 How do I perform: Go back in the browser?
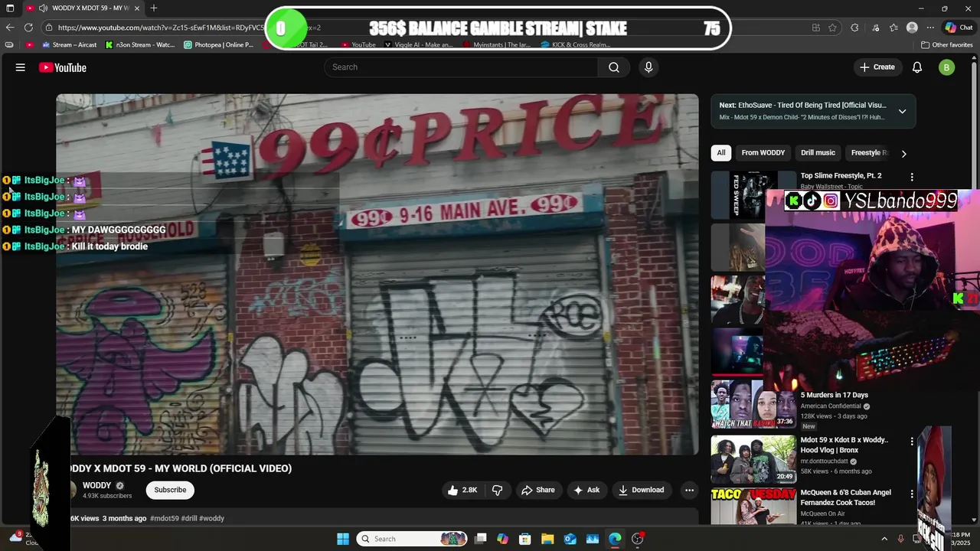click(x=9, y=28)
